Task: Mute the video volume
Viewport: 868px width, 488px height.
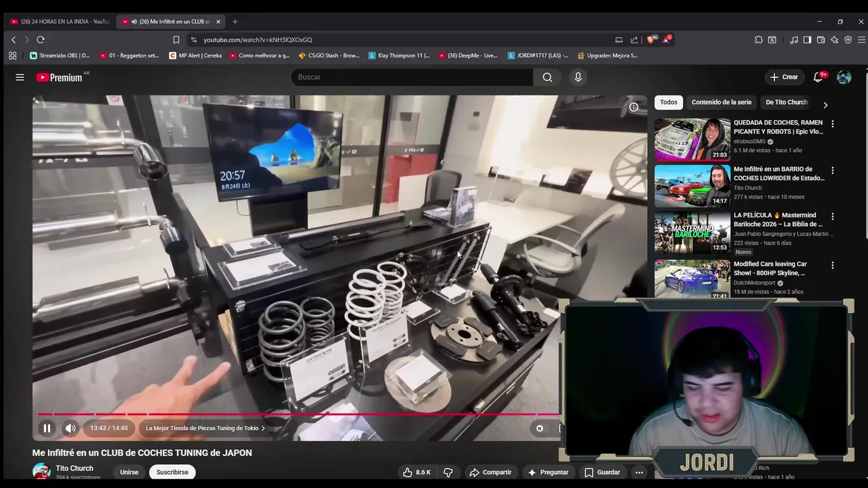Action: [x=71, y=428]
